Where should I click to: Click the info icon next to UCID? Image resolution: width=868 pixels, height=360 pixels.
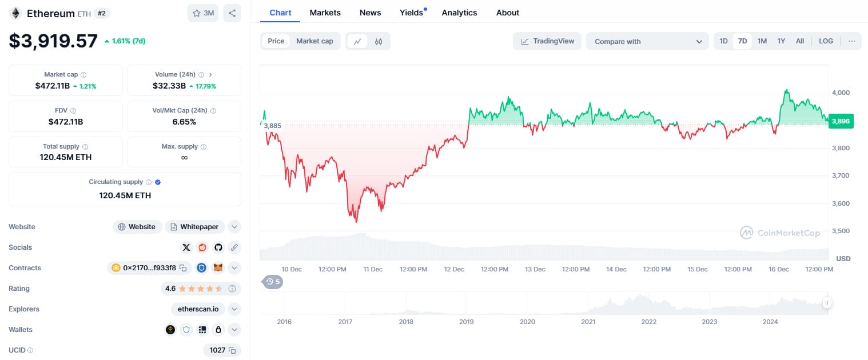click(x=30, y=350)
